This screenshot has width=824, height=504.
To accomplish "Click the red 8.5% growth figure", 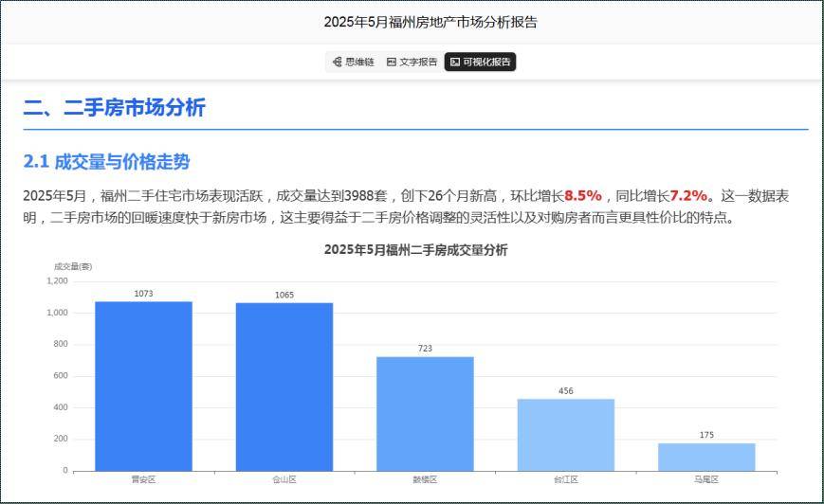I will click(583, 196).
